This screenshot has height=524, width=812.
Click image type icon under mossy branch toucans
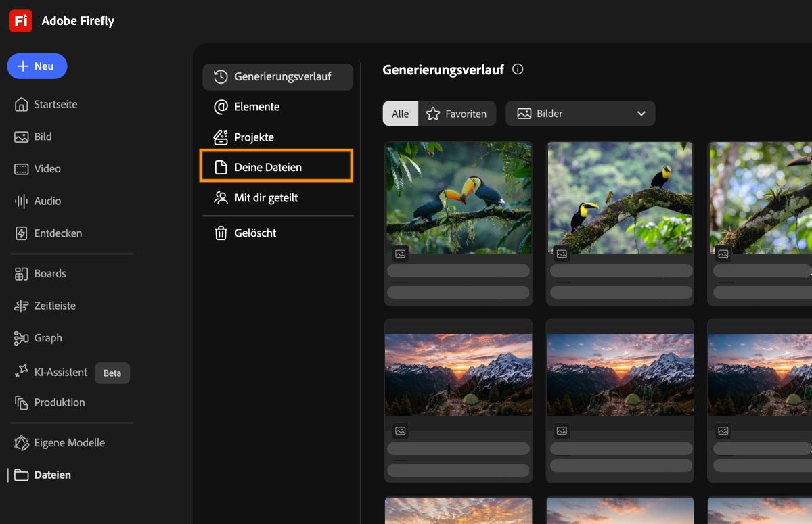(x=562, y=254)
